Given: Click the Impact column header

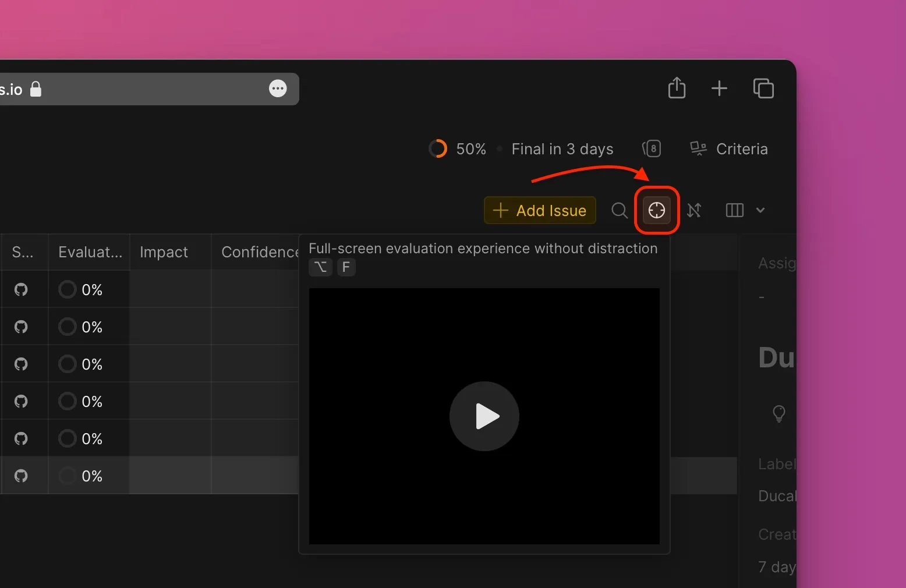Looking at the screenshot, I should (x=164, y=252).
